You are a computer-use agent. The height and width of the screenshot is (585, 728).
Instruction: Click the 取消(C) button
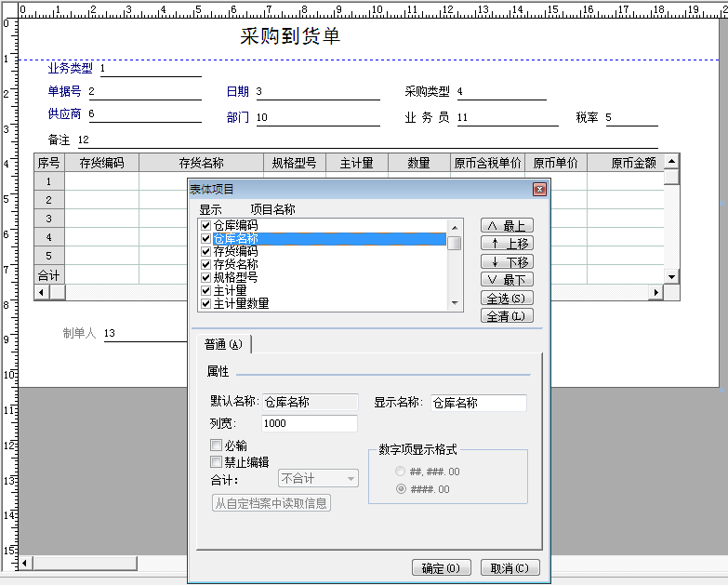tap(510, 568)
